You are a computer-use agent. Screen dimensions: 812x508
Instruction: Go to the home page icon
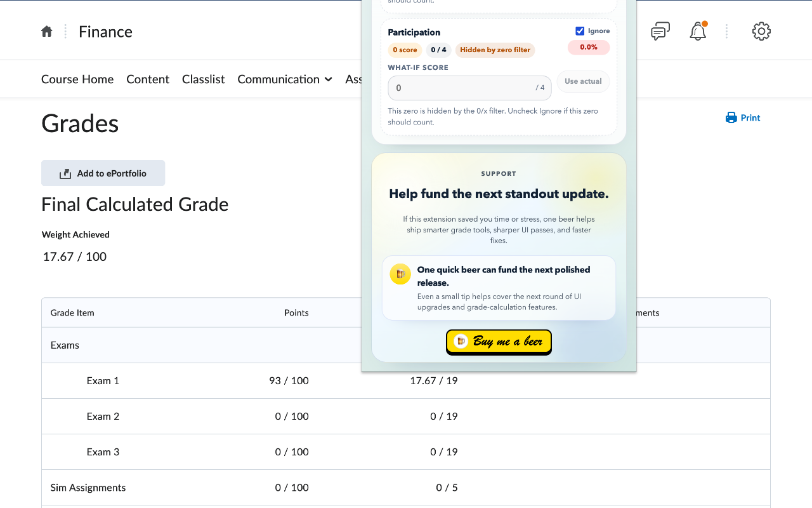pyautogui.click(x=47, y=32)
